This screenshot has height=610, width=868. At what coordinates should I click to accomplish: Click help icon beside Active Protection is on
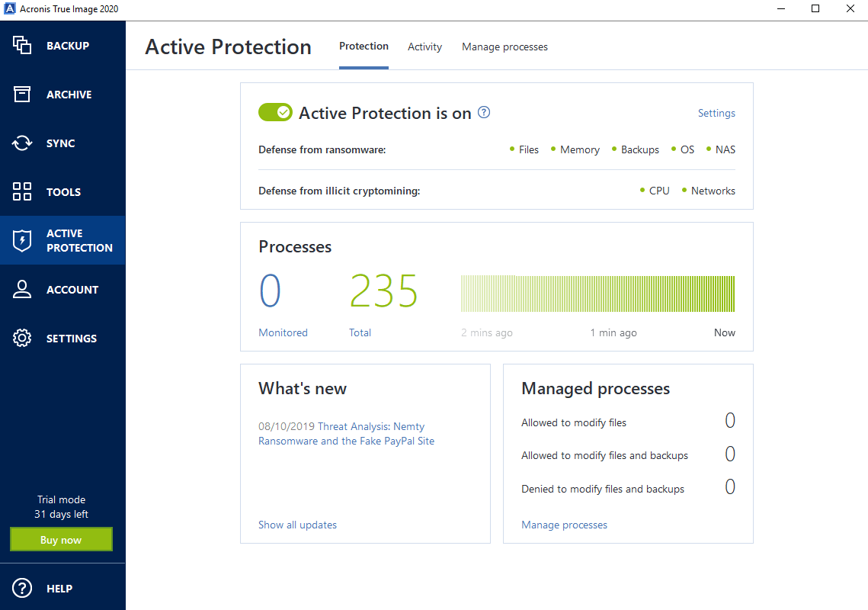click(x=484, y=113)
